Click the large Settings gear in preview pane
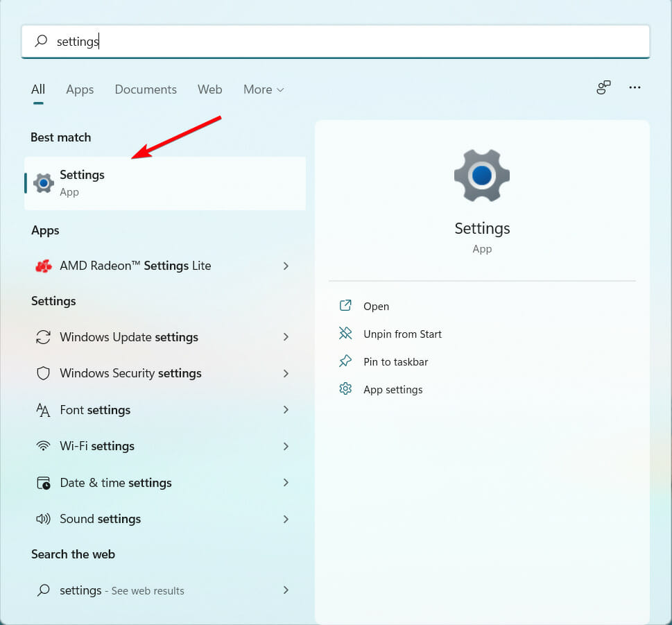Viewport: 672px width, 625px height. click(x=482, y=175)
